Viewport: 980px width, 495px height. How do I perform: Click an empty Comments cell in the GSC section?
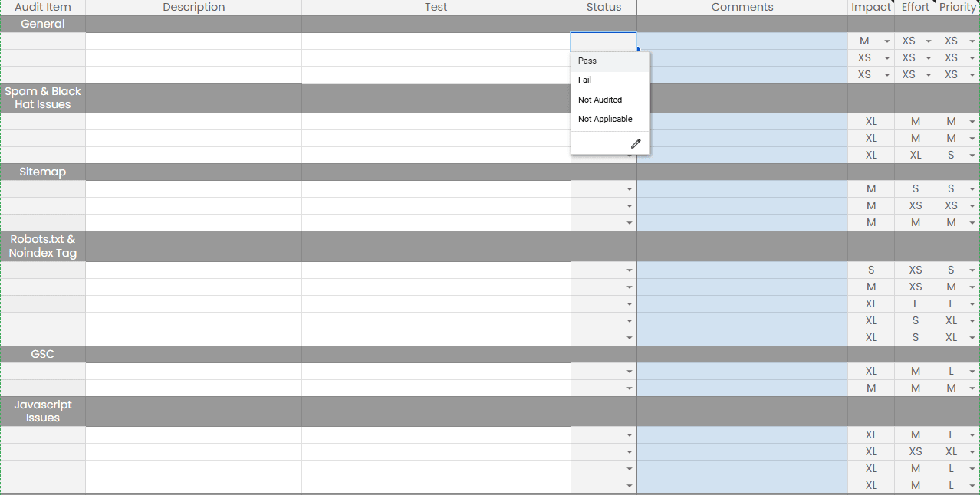(x=742, y=371)
